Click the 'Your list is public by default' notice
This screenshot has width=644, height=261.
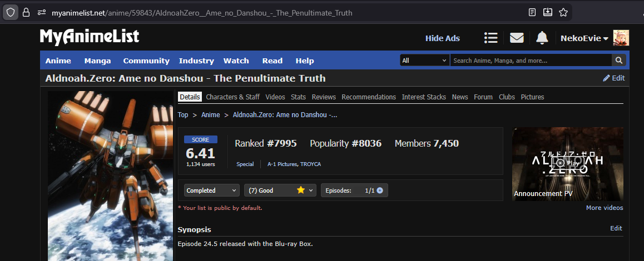pyautogui.click(x=220, y=208)
